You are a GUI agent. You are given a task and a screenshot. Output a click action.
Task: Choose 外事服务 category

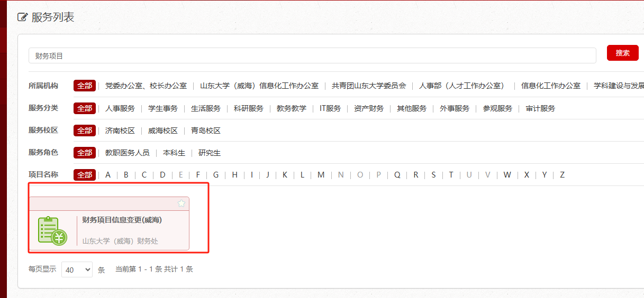coord(455,108)
